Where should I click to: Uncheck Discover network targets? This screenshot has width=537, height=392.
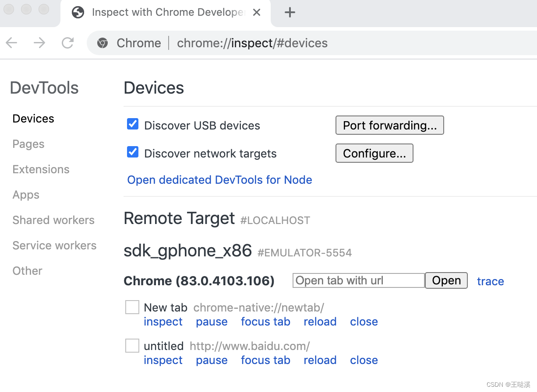(133, 152)
